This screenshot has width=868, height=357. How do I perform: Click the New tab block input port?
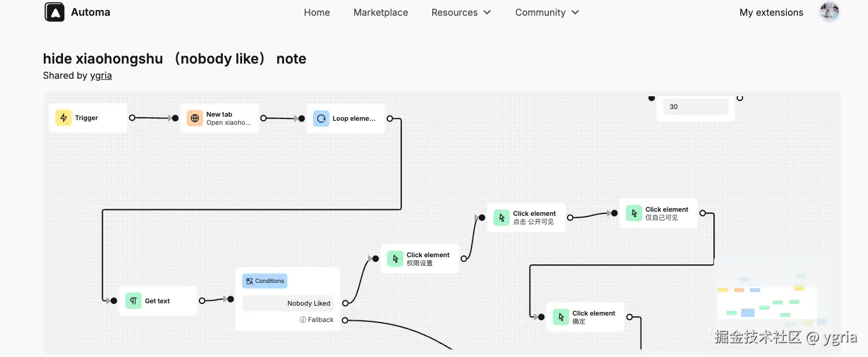[175, 118]
